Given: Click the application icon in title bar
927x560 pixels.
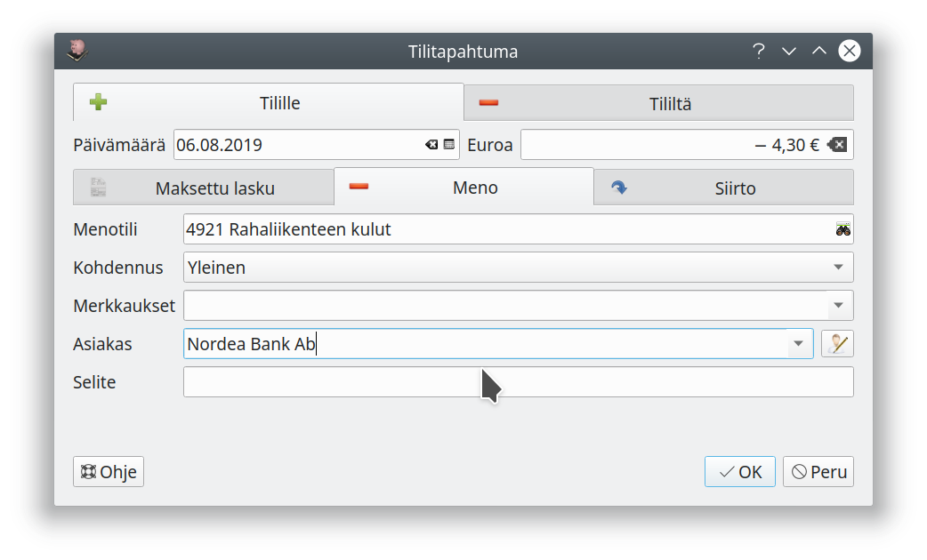Looking at the screenshot, I should point(78,52).
